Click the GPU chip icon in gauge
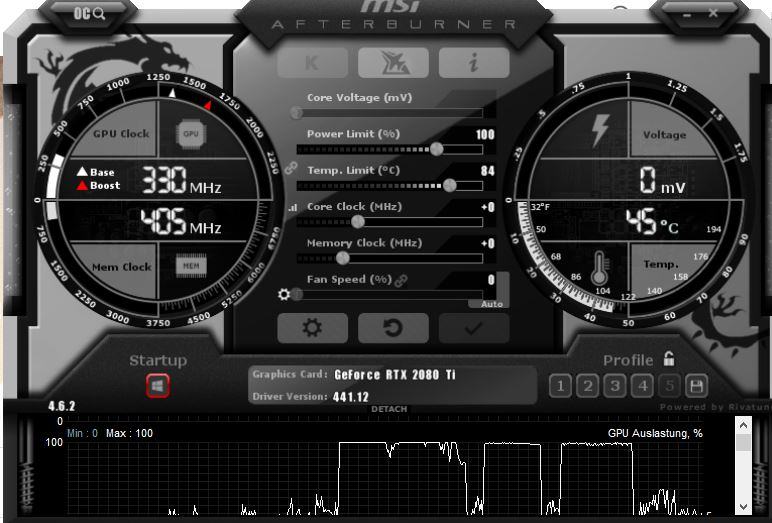Viewport: 772px width, 523px height. point(191,133)
